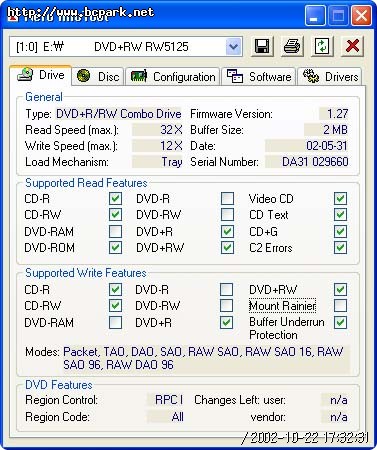Go to the Software tab
Viewport: 377px width, 450px height.
259,76
